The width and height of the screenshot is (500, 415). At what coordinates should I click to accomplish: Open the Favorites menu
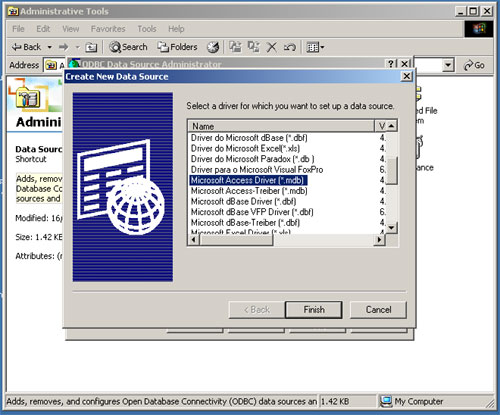[108, 29]
